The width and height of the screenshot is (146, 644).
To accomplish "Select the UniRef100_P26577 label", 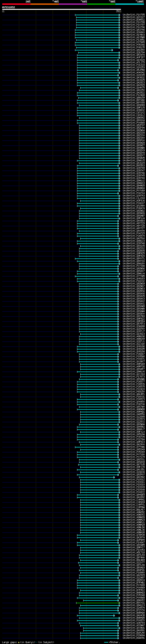I will [x=134, y=382].
